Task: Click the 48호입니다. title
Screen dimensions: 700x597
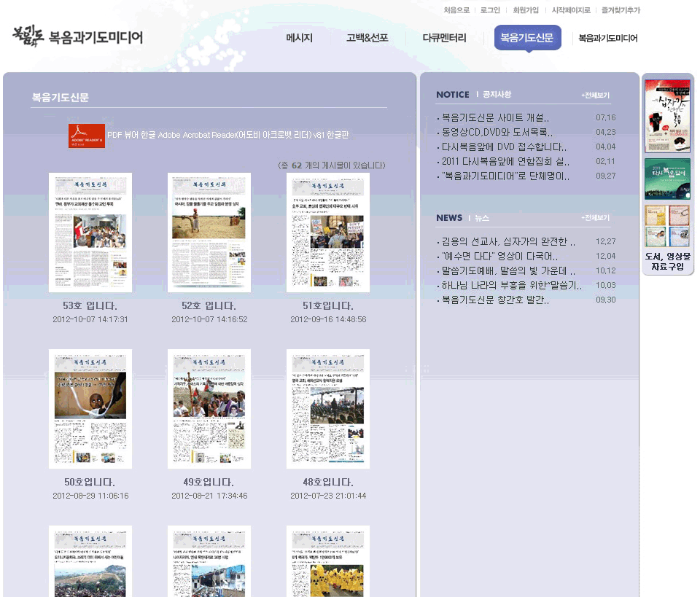Action: coord(328,482)
